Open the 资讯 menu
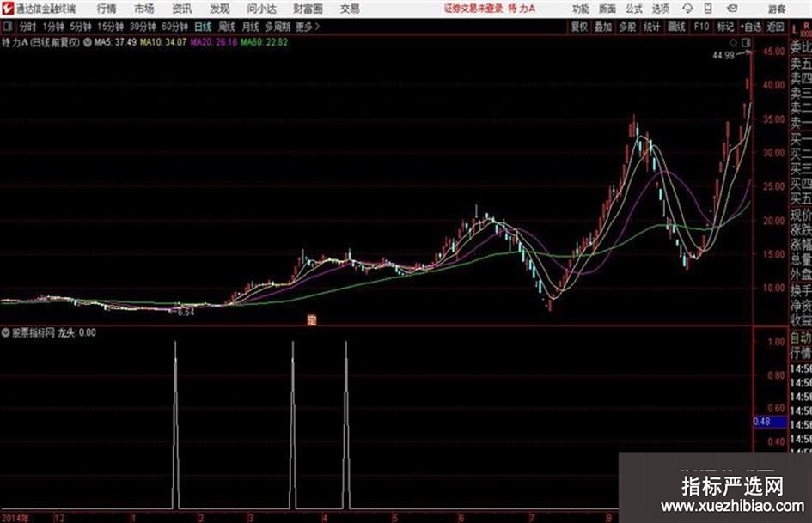Viewport: 812px width, 523px height. point(182,9)
